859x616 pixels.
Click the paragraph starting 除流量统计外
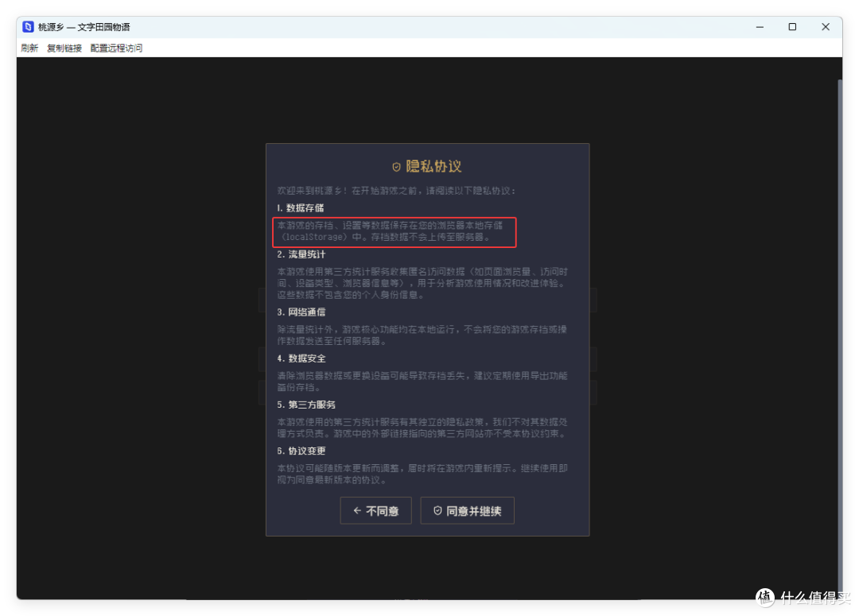(x=422, y=335)
